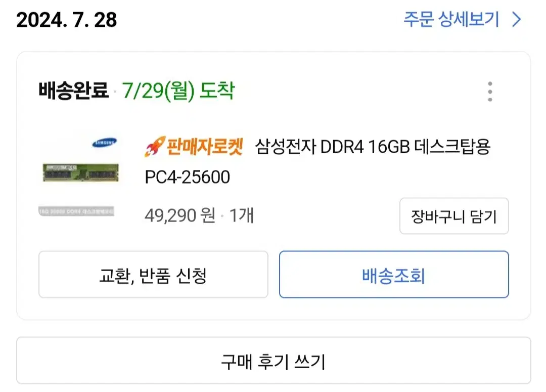This screenshot has width=546, height=392.
Task: Open the Samsung RAM product thumbnail
Action: tap(80, 176)
